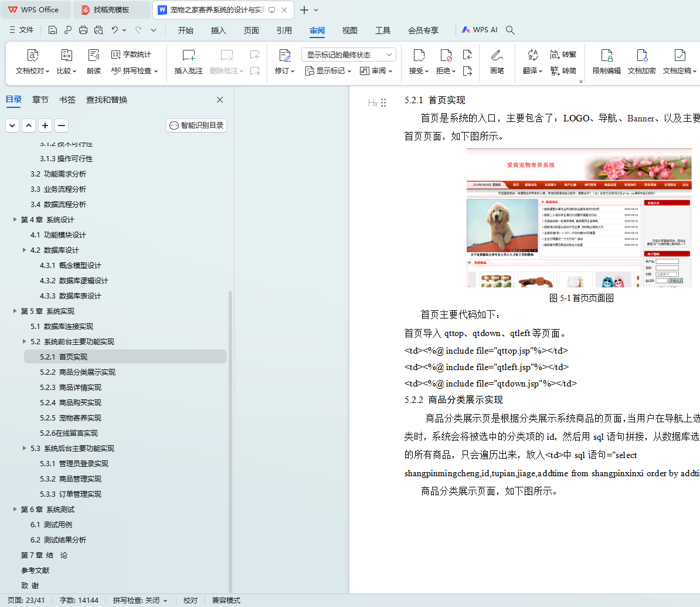Click the H3 heading drag handle
700x607 pixels.
[383, 103]
